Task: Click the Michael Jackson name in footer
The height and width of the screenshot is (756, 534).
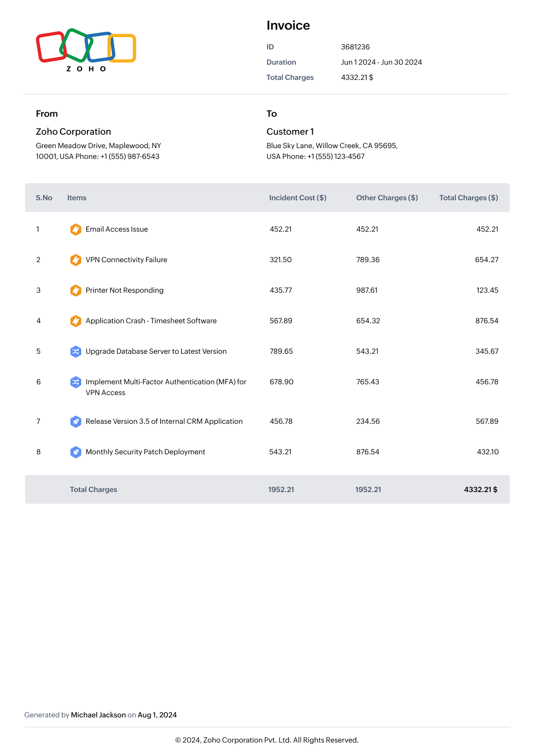Action: tap(98, 715)
